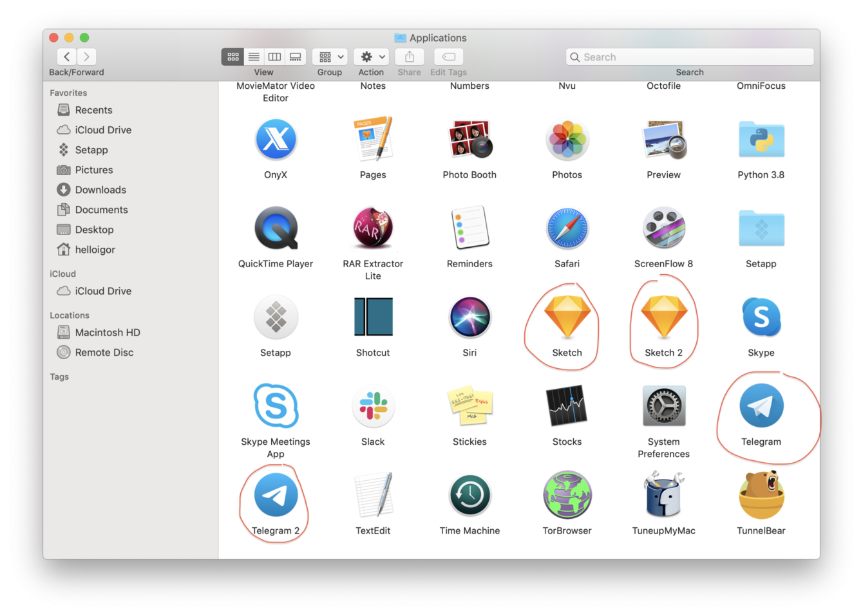Image resolution: width=863 pixels, height=616 pixels.
Task: Switch to gallery view mode
Action: click(295, 57)
